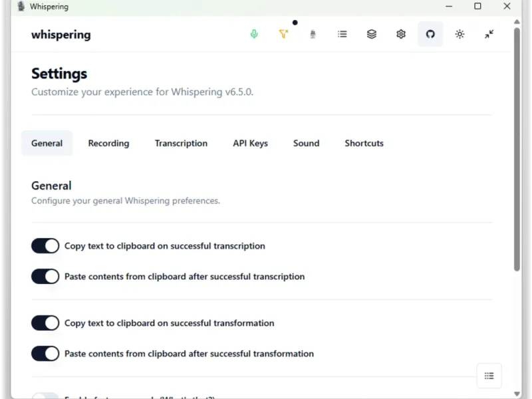
Task: Disable copy text to clipboard on transcription
Action: [x=45, y=246]
